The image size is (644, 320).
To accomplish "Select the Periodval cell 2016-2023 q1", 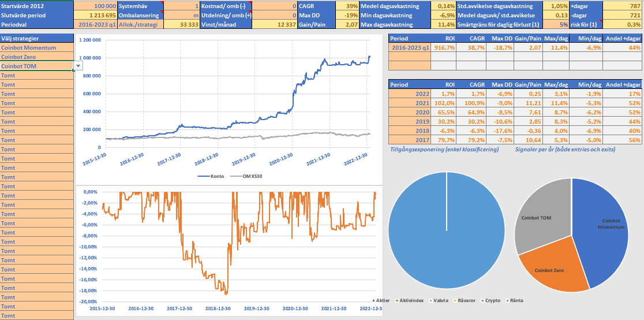I will click(x=95, y=24).
